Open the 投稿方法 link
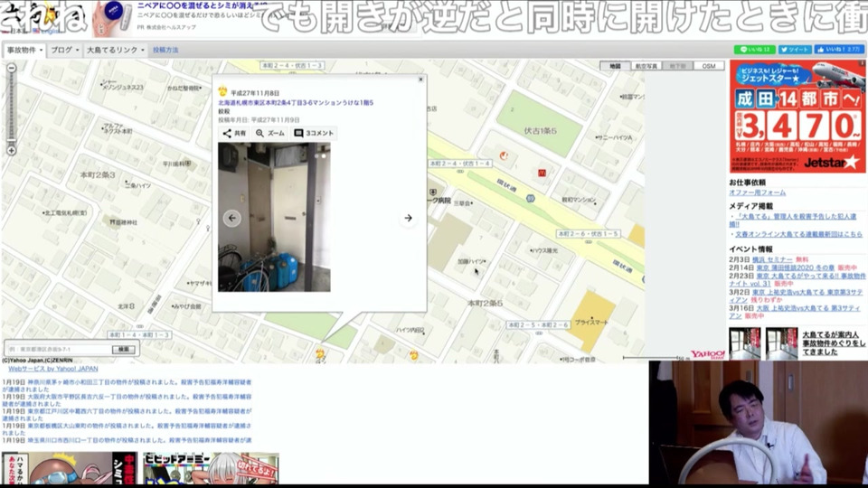 point(165,50)
